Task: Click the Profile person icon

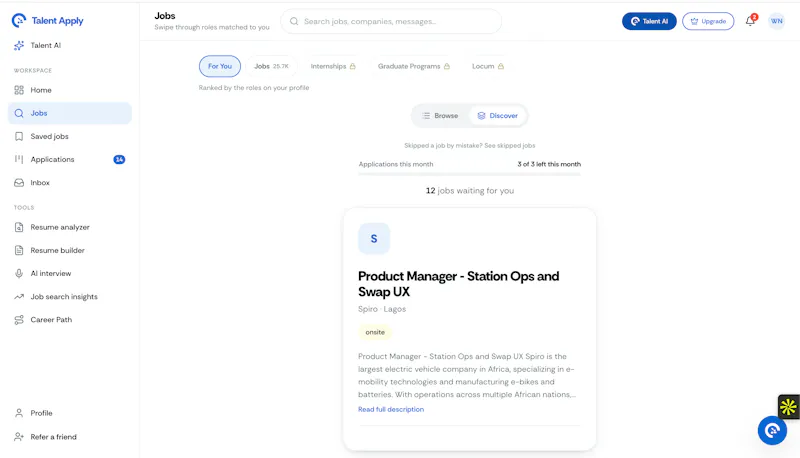Action: click(19, 413)
